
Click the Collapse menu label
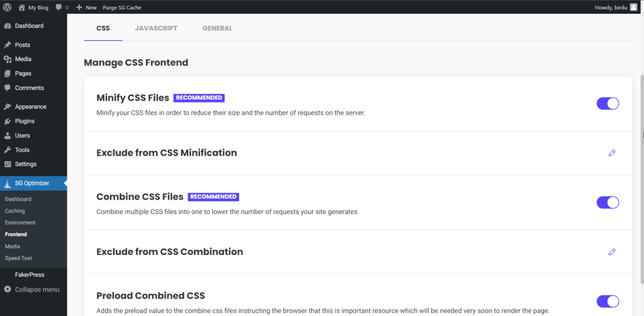coord(37,290)
